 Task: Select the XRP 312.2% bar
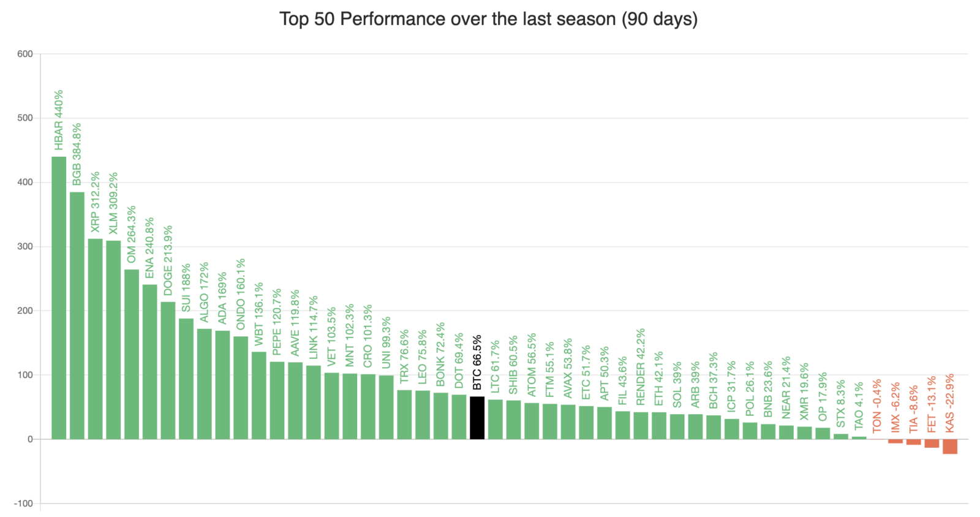(96, 339)
